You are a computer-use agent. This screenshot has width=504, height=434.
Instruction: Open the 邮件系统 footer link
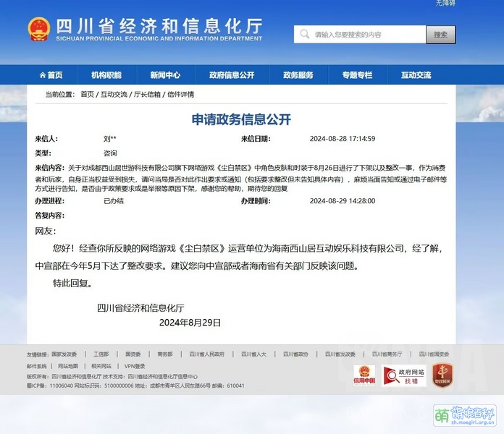(37, 366)
